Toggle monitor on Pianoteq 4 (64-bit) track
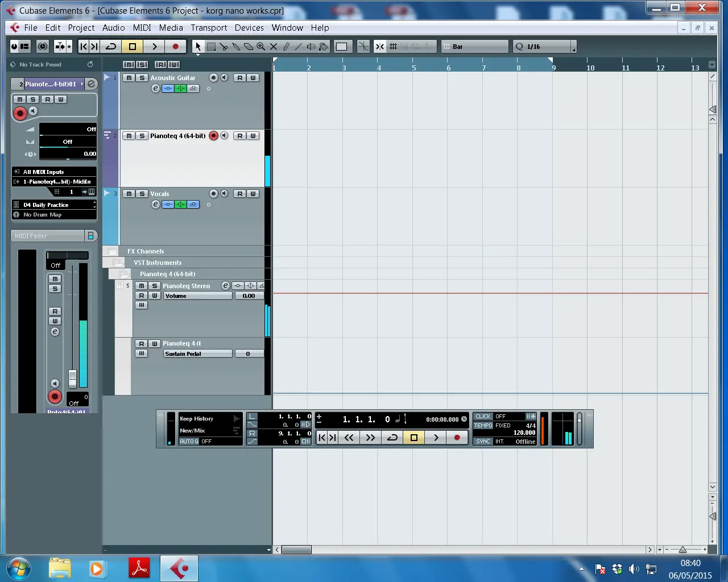Viewport: 728px width, 582px height. coord(225,136)
